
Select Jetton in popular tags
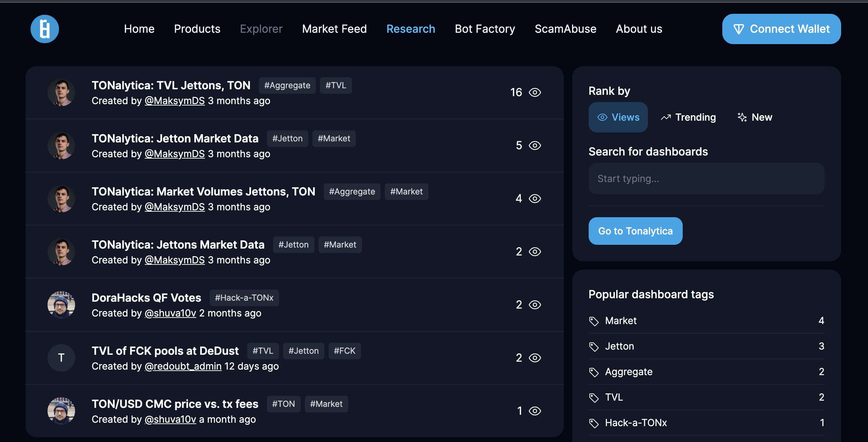tap(706, 346)
